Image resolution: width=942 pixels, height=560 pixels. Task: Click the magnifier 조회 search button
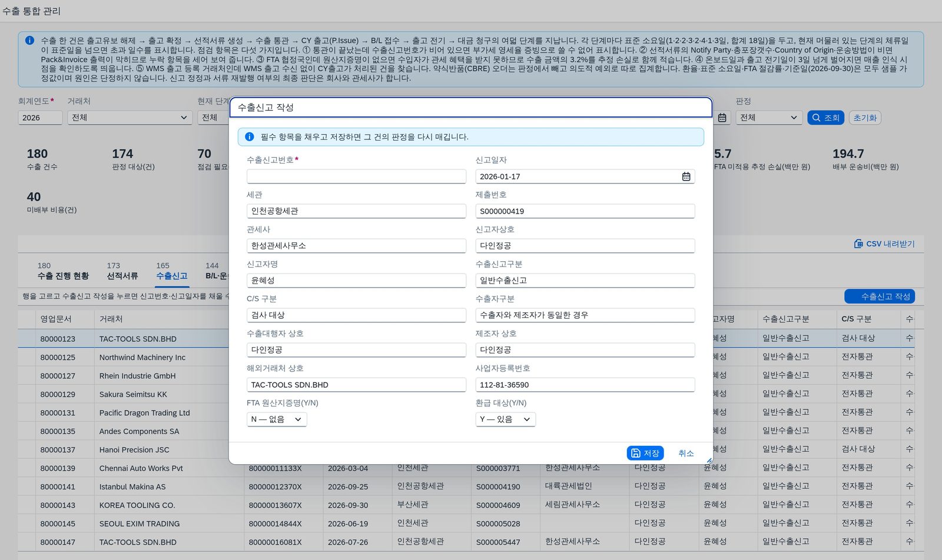click(x=825, y=118)
